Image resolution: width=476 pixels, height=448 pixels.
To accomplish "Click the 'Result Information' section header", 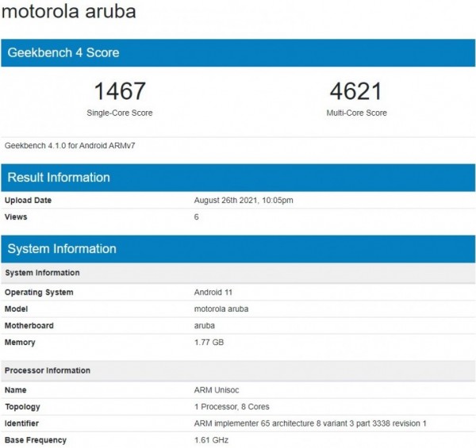I will [238, 178].
